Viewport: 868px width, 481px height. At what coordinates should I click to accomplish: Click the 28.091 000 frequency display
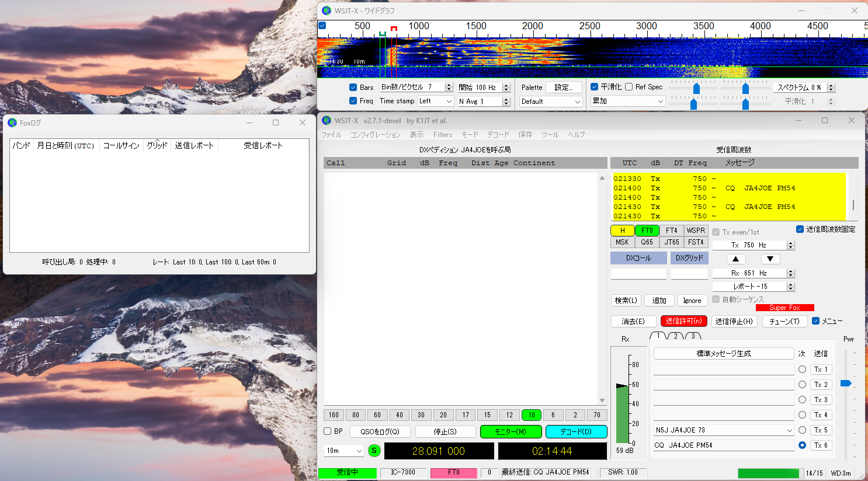[x=439, y=451]
